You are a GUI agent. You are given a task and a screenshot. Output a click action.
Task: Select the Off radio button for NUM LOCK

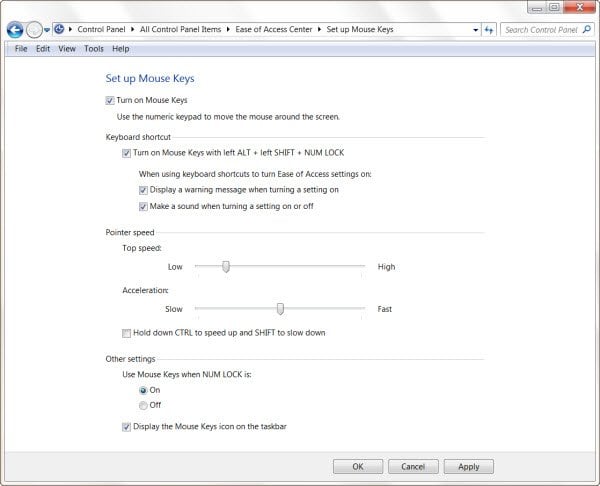pos(143,405)
